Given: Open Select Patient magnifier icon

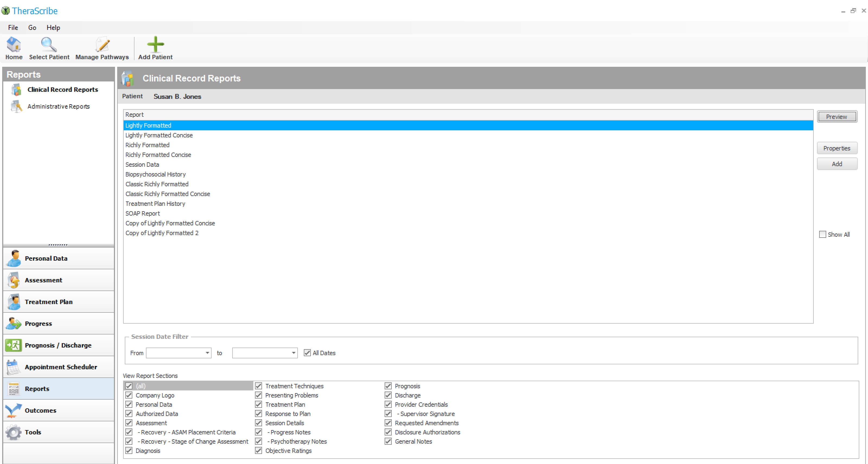Looking at the screenshot, I should click(x=49, y=45).
